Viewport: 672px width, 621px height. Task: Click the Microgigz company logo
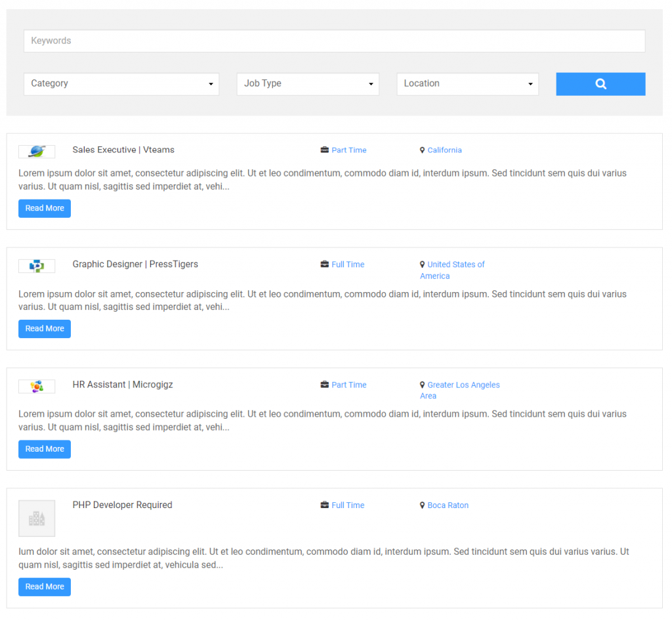(x=37, y=387)
